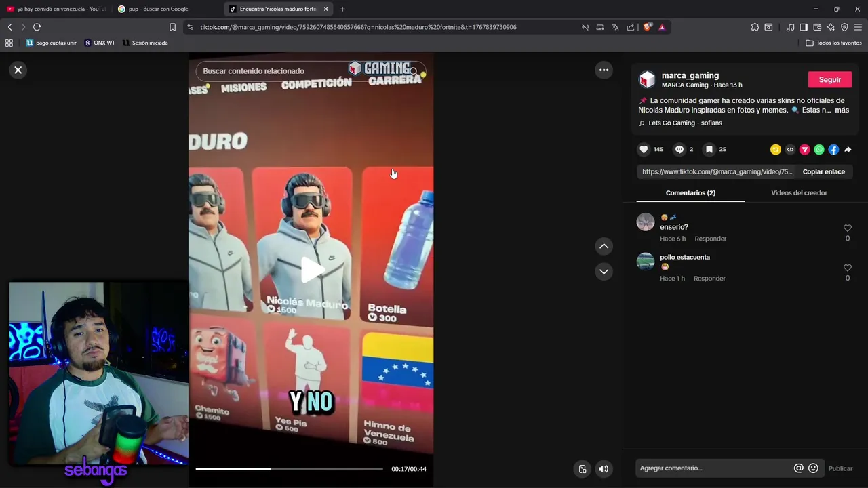Share video to Facebook
Screen dimensions: 868x488
(833, 150)
